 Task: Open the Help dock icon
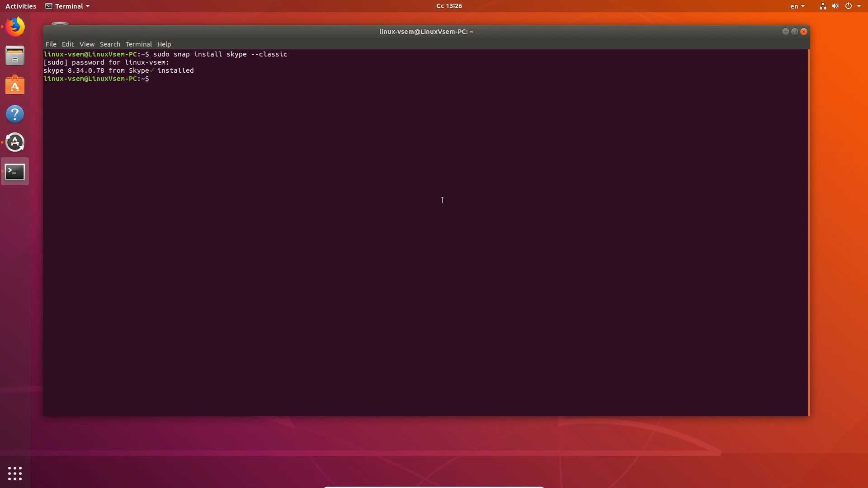15,114
